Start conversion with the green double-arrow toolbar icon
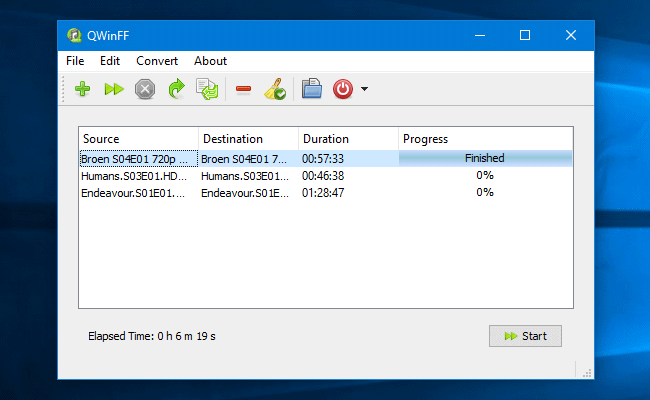Image resolution: width=650 pixels, height=400 pixels. (x=114, y=89)
